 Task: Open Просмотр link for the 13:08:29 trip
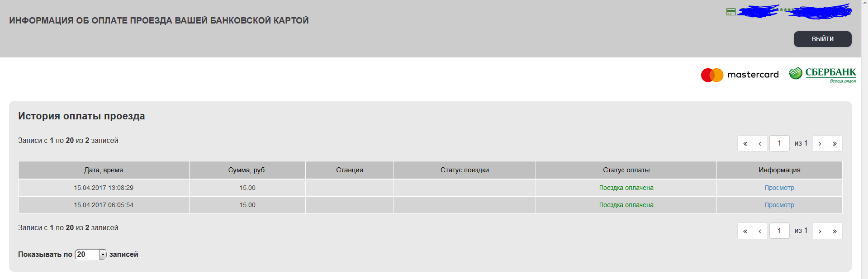(779, 188)
